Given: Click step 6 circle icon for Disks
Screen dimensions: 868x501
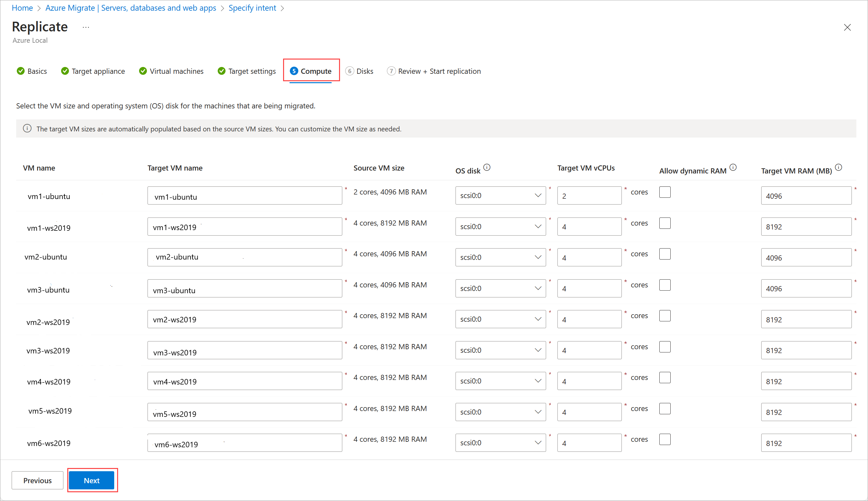Looking at the screenshot, I should pyautogui.click(x=349, y=71).
